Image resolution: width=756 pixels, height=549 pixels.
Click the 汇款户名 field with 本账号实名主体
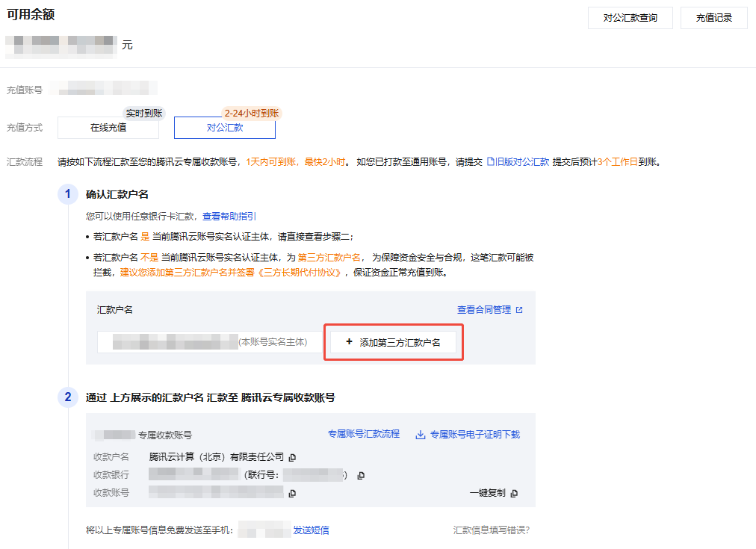210,342
